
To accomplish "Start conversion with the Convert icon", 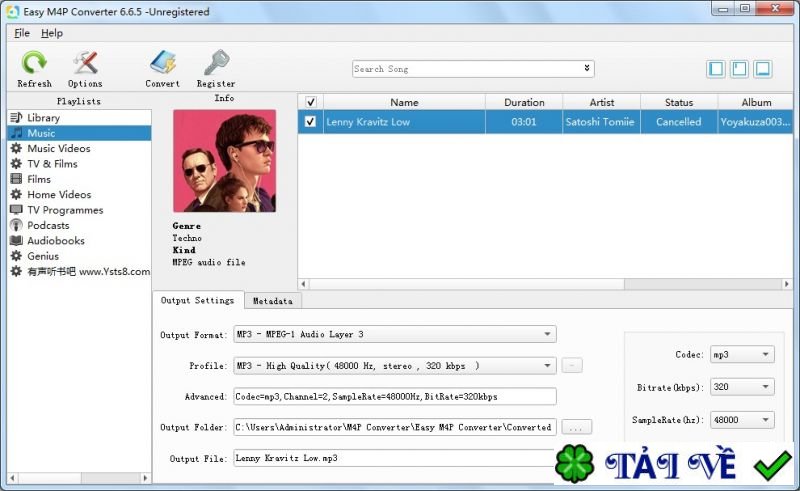I will click(162, 64).
